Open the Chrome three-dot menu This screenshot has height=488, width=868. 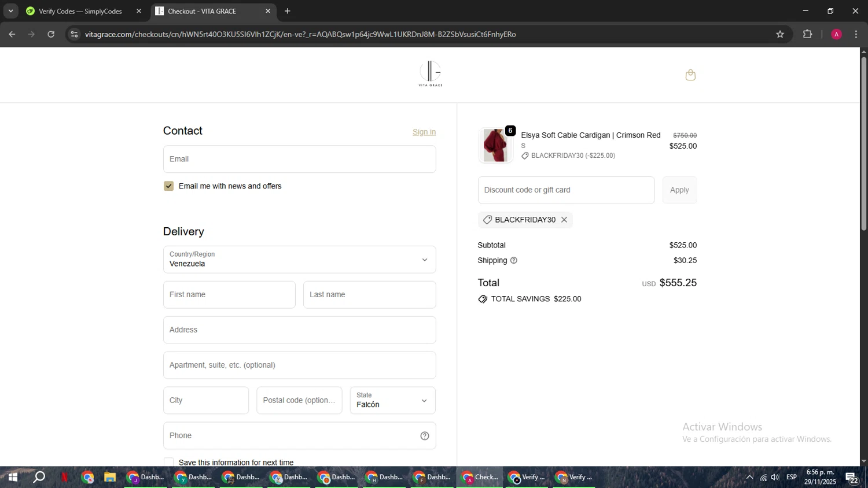(x=856, y=34)
